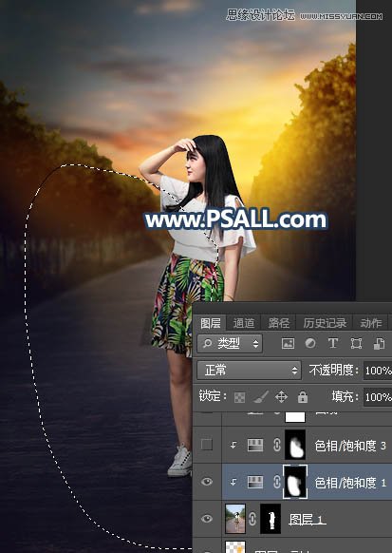This screenshot has height=553, width=392.
Task: Select layer mask thumbnail of 色相/饱和度 3
Action: pyautogui.click(x=295, y=445)
